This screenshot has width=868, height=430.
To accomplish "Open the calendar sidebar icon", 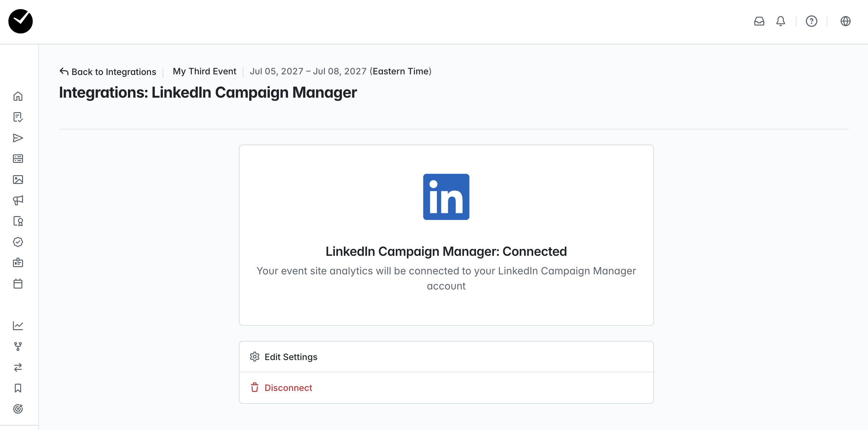I will coord(18,284).
